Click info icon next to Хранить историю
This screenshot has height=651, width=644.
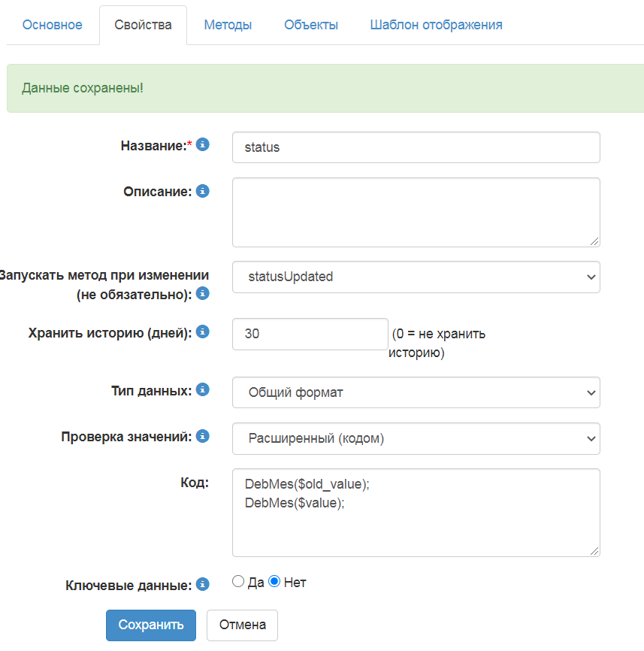(202, 332)
